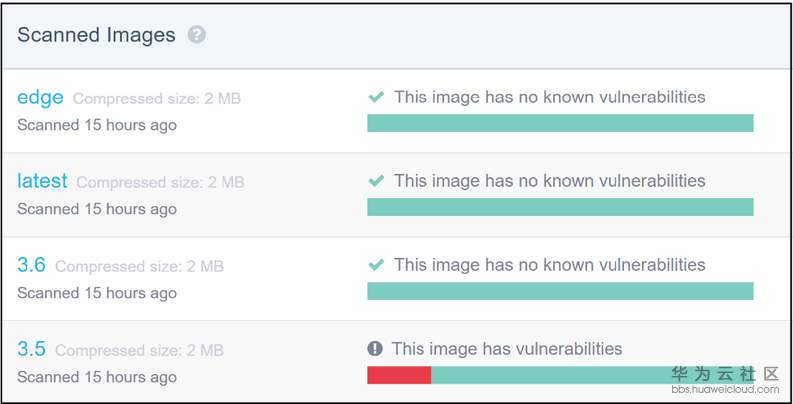Click "This image has vulnerabilities" text
The image size is (793, 404).
(x=507, y=349)
